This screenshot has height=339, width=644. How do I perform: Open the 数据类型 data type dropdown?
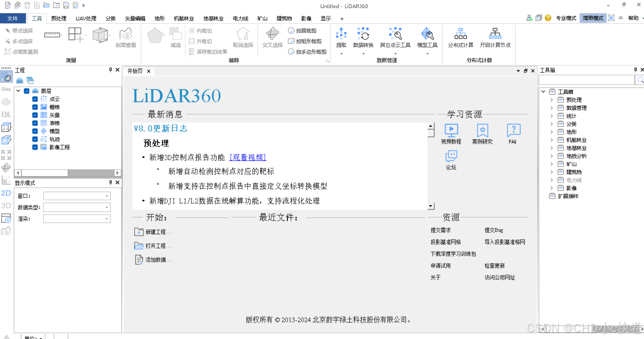77,207
